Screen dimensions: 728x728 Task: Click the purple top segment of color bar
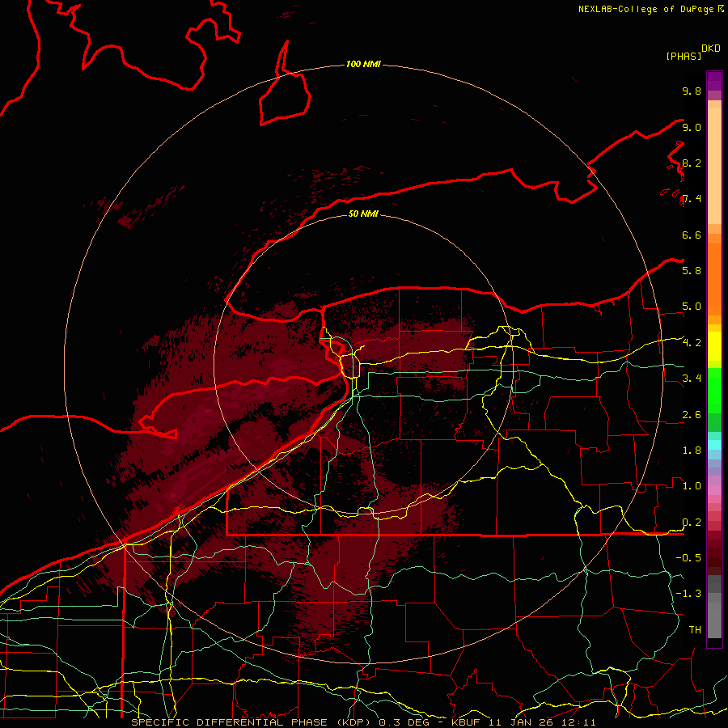point(714,81)
